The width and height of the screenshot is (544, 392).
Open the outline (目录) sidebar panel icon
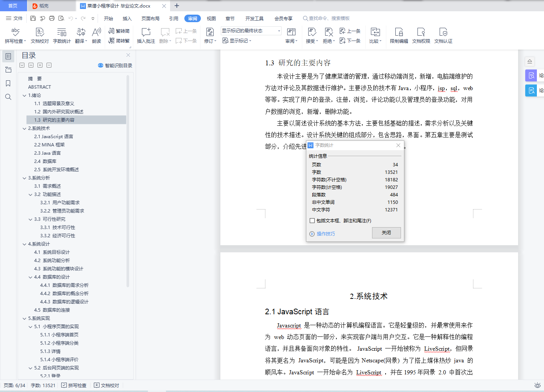click(8, 56)
